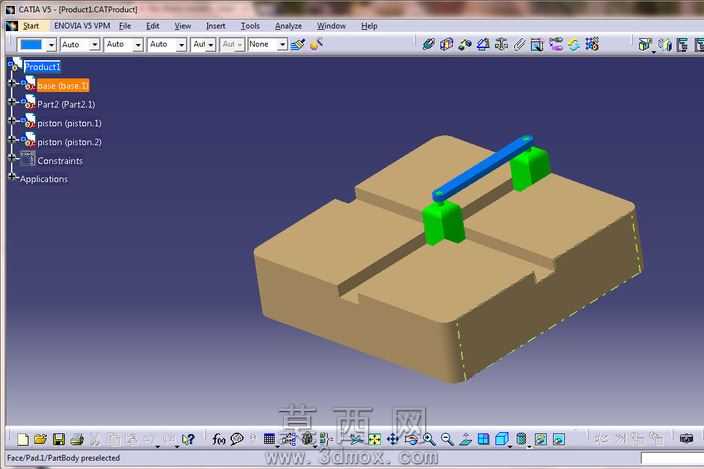This screenshot has width=704, height=469.
Task: Click the Quick Constraint icon
Action: (537, 44)
